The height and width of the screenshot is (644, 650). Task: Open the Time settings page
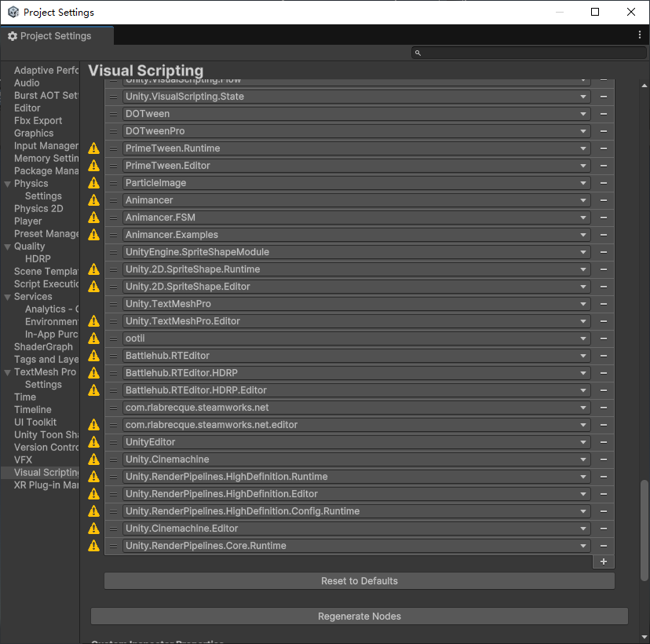[x=25, y=397]
